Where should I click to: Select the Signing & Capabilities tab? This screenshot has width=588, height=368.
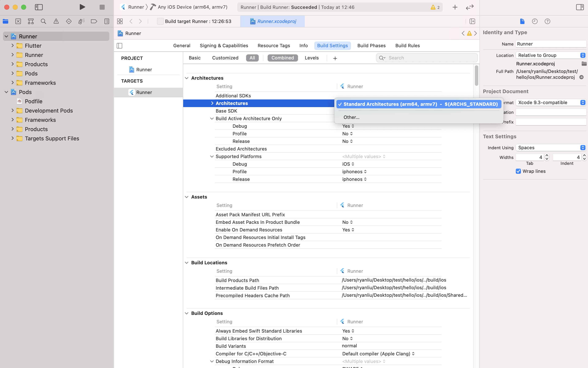click(224, 46)
